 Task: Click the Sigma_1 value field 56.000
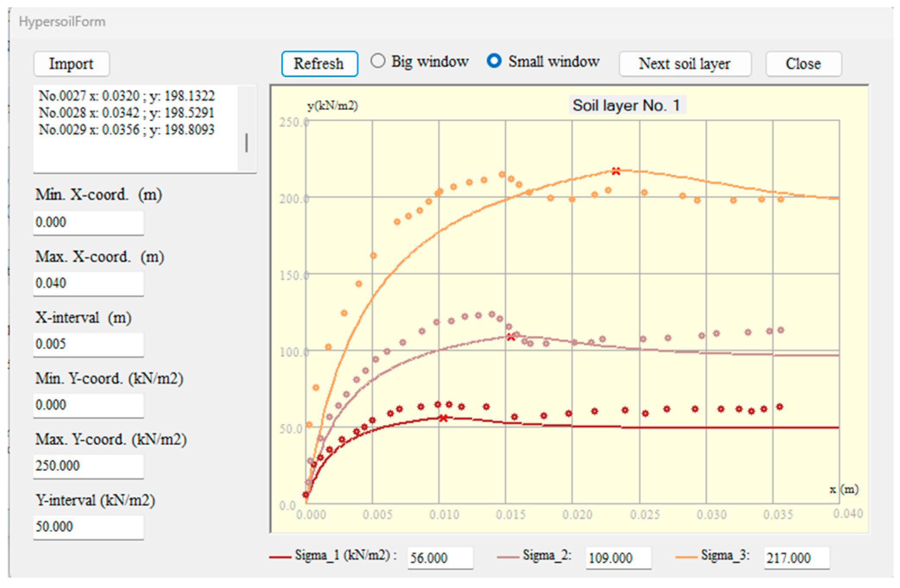tap(439, 558)
